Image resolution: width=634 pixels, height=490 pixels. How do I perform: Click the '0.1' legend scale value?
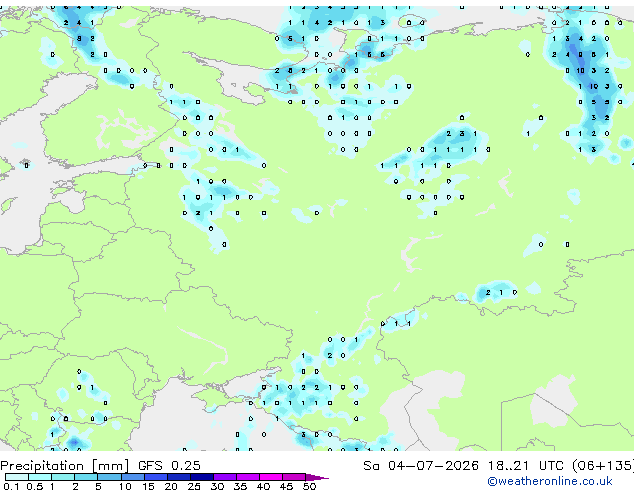[x=11, y=486]
